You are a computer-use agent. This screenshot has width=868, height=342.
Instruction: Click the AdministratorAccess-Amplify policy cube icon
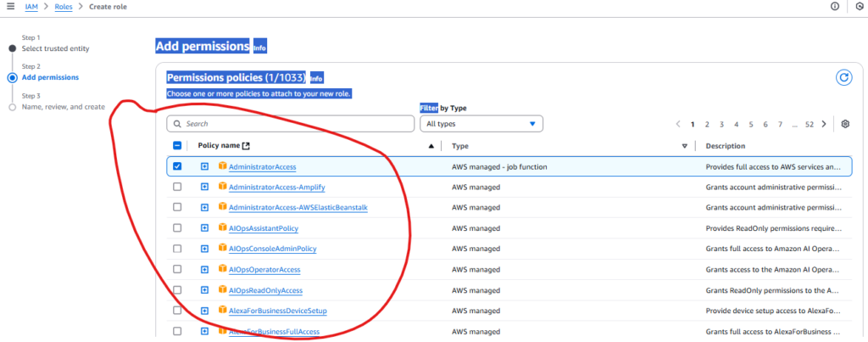pyautogui.click(x=223, y=186)
